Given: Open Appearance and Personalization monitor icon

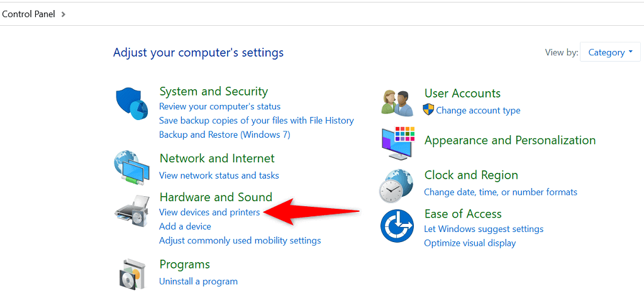Looking at the screenshot, I should coord(397,143).
